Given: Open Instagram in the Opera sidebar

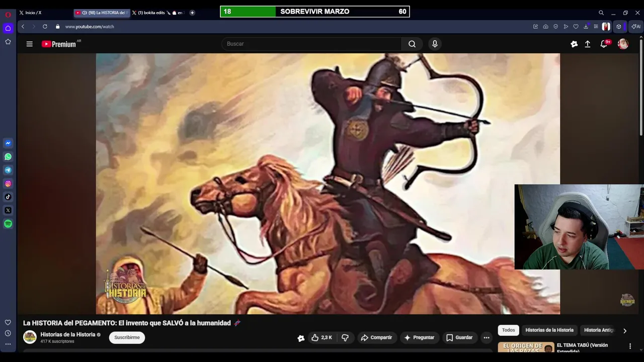Looking at the screenshot, I should click(x=8, y=184).
